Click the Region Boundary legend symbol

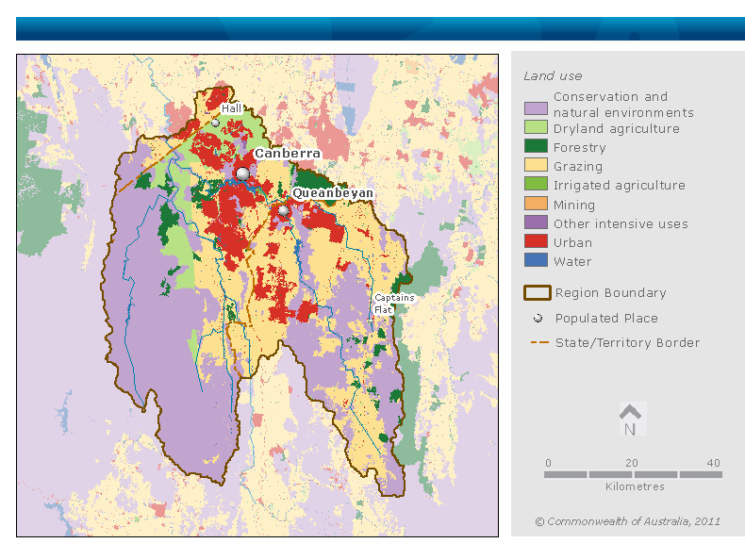tap(538, 292)
